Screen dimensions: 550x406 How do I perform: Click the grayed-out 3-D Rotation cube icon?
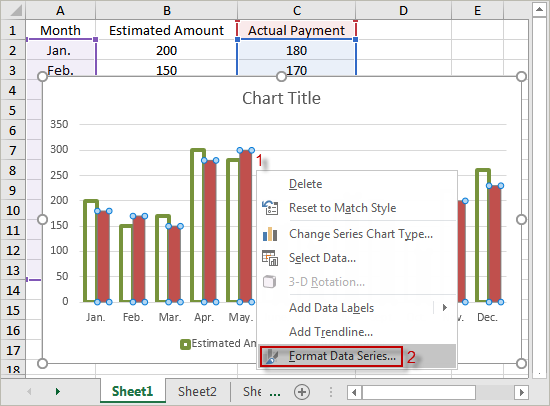269,282
